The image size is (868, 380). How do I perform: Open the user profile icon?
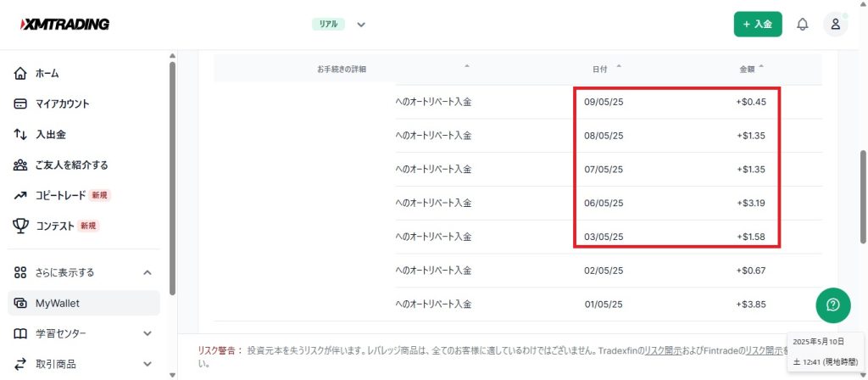coord(835,25)
